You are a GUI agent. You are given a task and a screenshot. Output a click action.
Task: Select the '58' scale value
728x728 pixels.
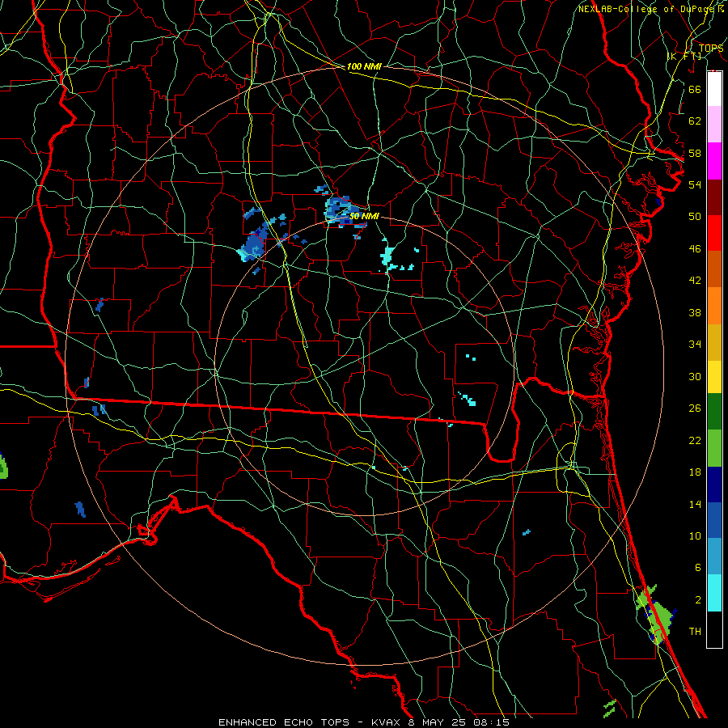pyautogui.click(x=695, y=153)
